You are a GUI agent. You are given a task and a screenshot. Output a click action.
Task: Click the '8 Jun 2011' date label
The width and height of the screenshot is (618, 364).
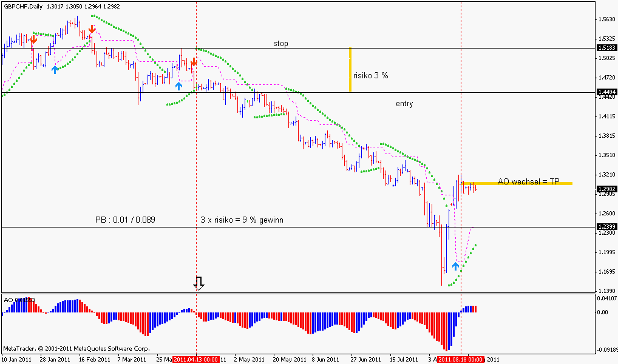[x=325, y=359]
